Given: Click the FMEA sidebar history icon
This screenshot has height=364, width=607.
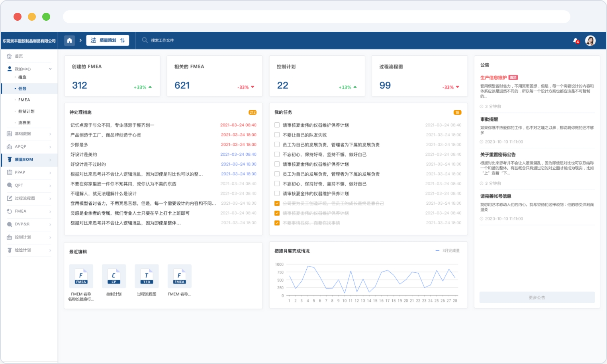Looking at the screenshot, I should tap(9, 211).
